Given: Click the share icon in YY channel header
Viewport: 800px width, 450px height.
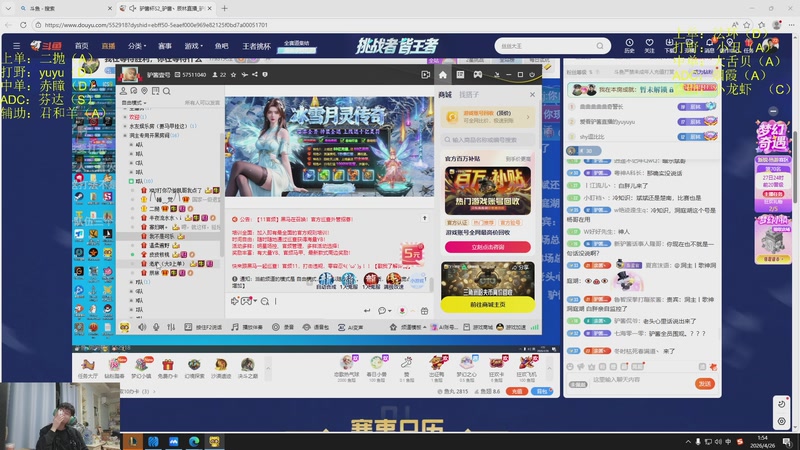Looking at the screenshot, I should pos(255,74).
